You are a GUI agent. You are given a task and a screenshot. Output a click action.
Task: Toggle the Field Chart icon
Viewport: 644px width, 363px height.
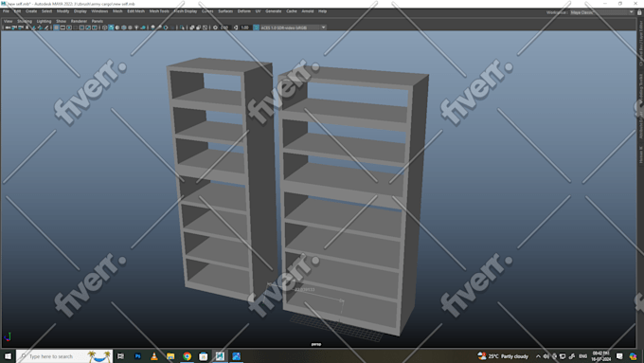81,27
